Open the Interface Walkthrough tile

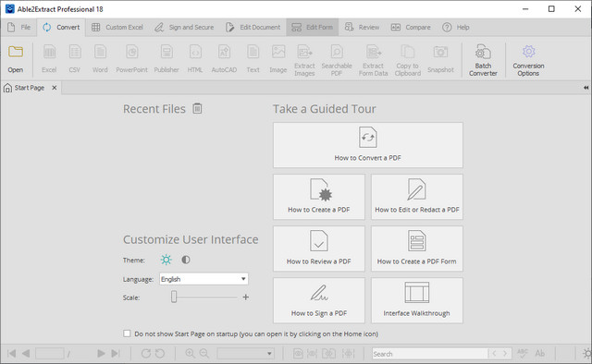pyautogui.click(x=417, y=300)
